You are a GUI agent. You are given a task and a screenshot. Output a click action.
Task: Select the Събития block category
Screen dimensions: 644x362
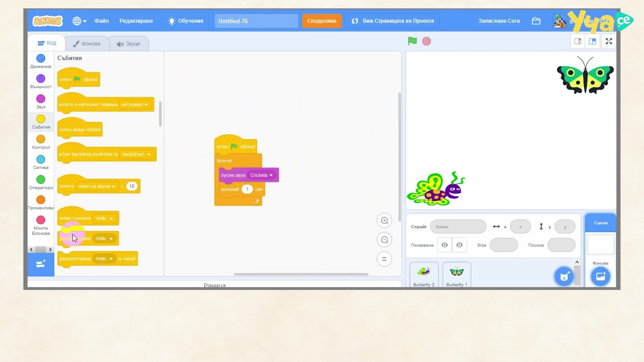tap(41, 122)
